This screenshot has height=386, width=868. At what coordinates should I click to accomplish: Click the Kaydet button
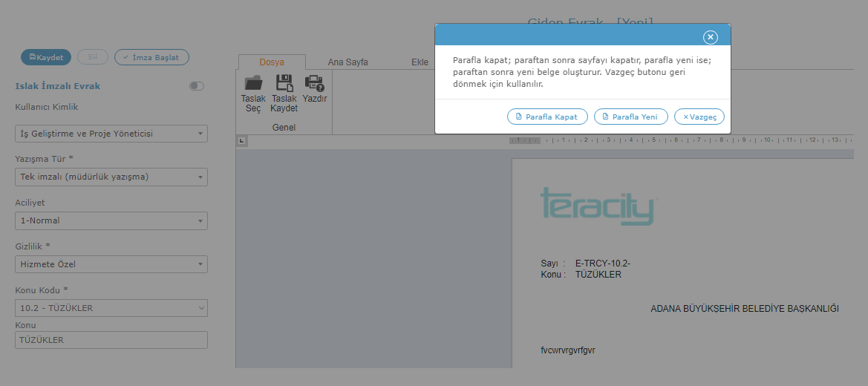46,57
